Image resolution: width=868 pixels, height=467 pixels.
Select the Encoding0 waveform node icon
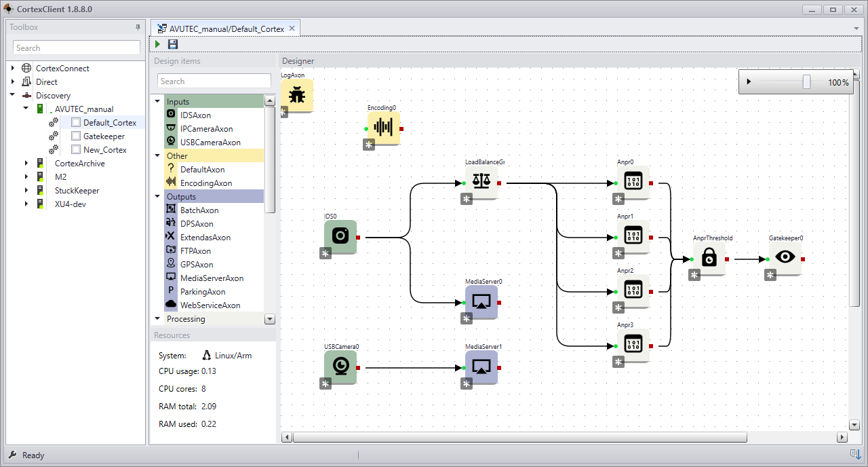pyautogui.click(x=384, y=128)
